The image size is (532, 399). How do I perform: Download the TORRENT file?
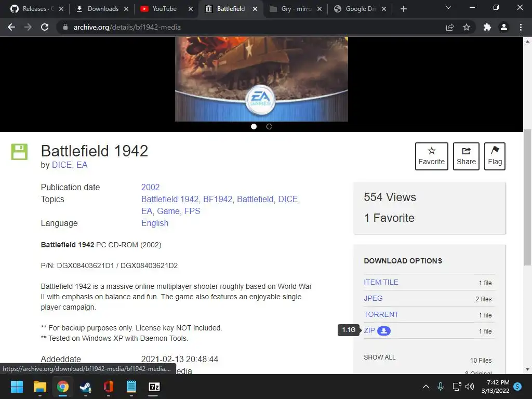(x=381, y=314)
